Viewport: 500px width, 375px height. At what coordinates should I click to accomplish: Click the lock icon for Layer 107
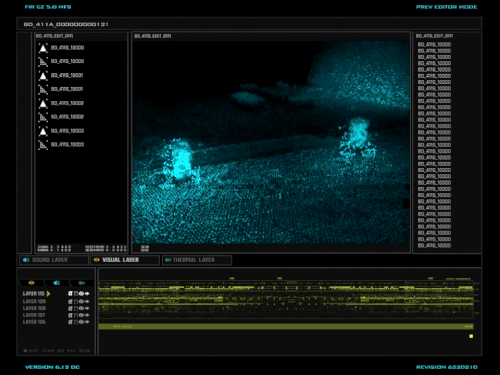click(x=70, y=315)
